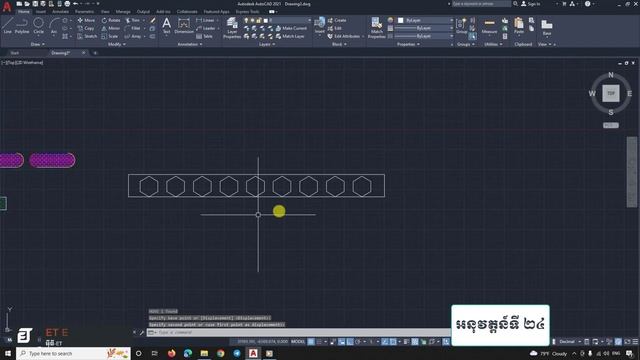The width and height of the screenshot is (640, 360).
Task: Open the Manage ribbon tab
Action: (123, 12)
